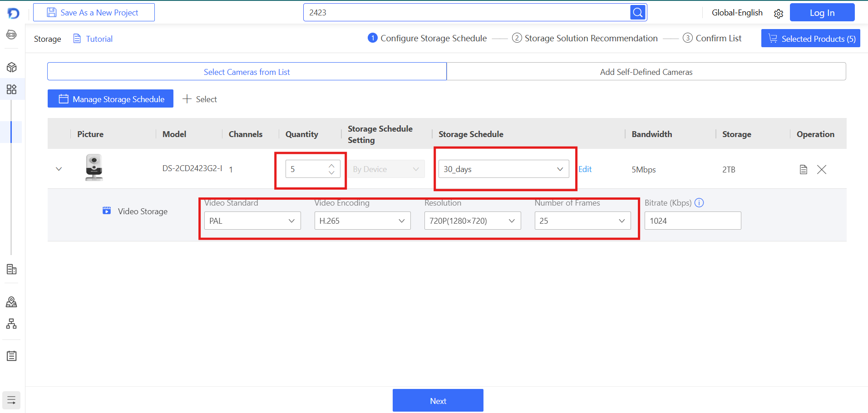Viewport: 868px width, 413px height.
Task: Collapse the camera row details chevron
Action: click(x=59, y=169)
